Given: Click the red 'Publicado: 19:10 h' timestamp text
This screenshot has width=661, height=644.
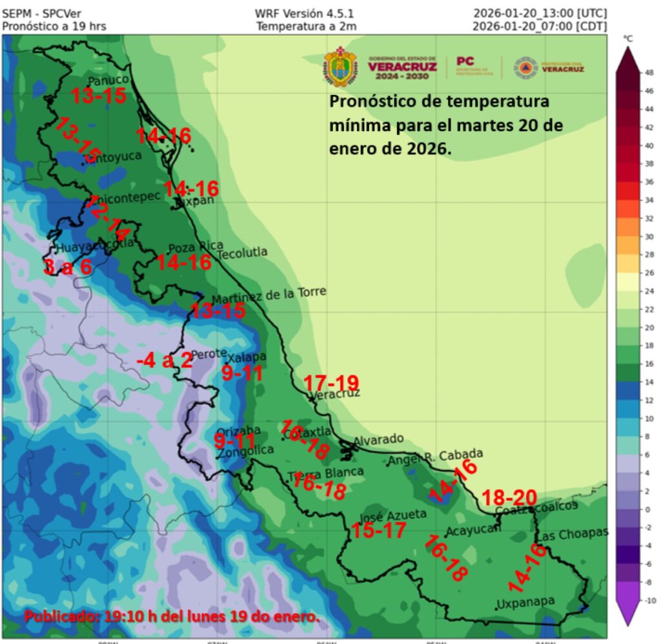Looking at the screenshot, I should click(x=172, y=616).
